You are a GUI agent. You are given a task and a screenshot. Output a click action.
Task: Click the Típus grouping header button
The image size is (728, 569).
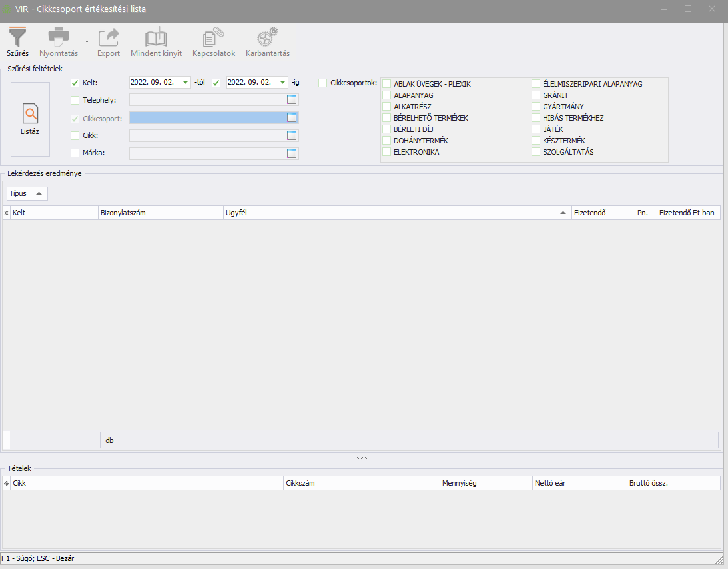pos(27,193)
